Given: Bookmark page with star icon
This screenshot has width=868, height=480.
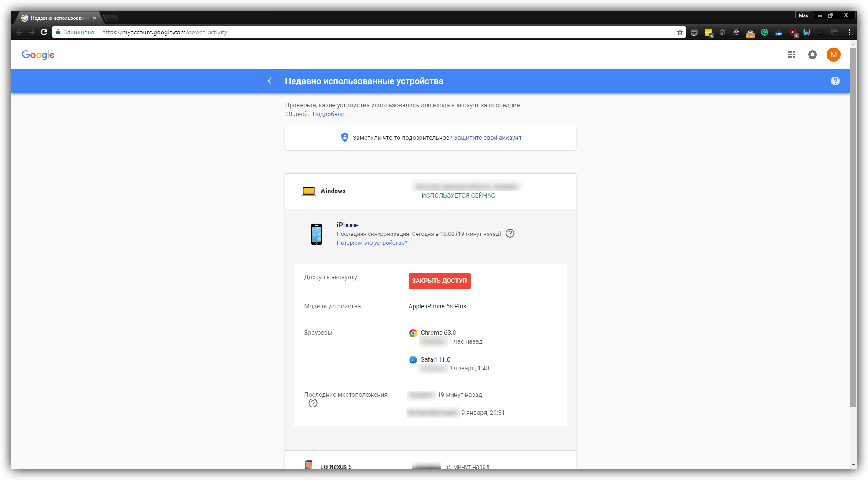Looking at the screenshot, I should click(x=680, y=32).
